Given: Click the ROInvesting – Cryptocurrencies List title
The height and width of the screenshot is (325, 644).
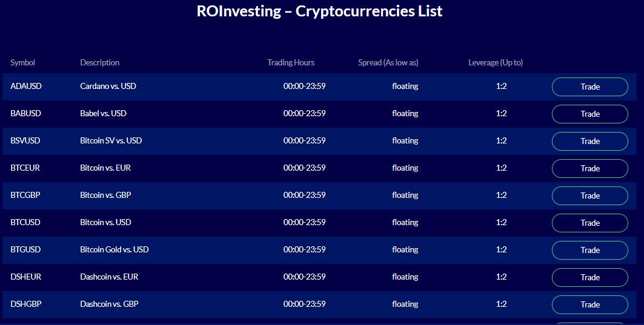Looking at the screenshot, I should pyautogui.click(x=319, y=11).
